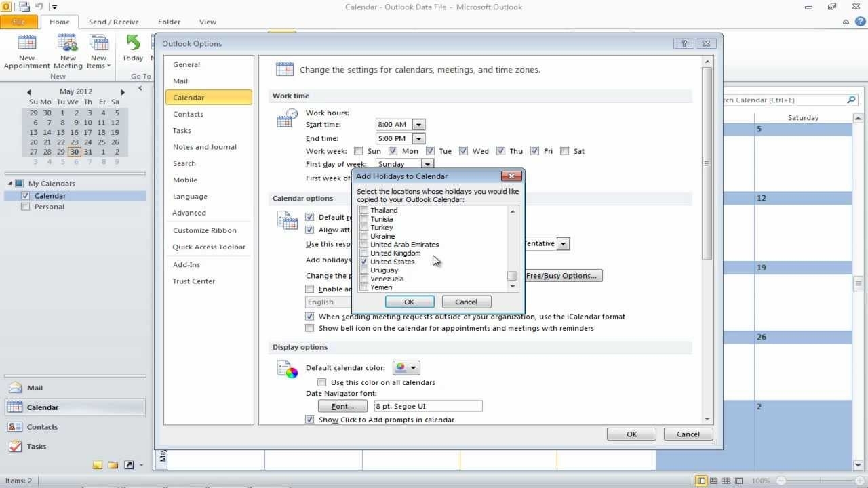Switch to Tasks in navigation pane
Viewport: 868px width, 488px height.
point(75,447)
